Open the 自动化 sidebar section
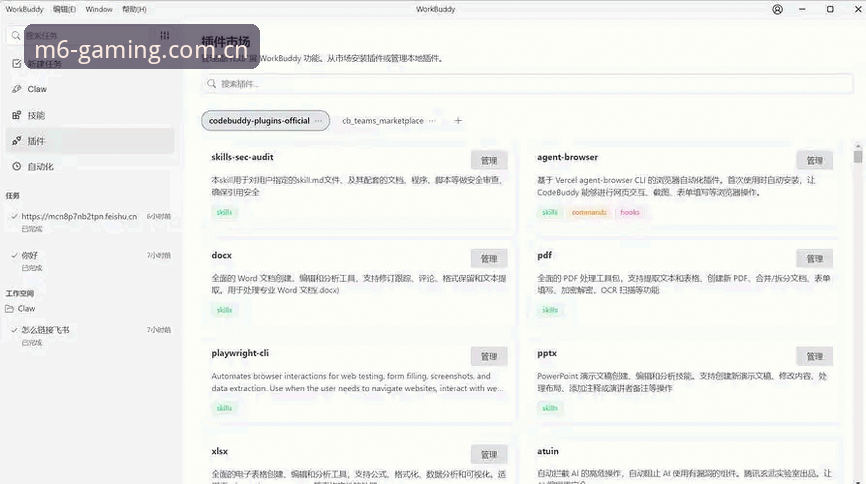Viewport: 866px width, 484px height. coord(90,166)
